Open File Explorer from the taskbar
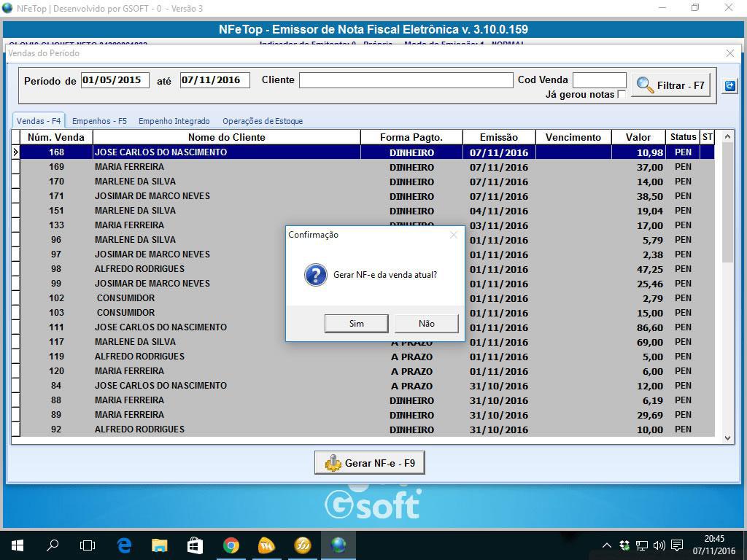 160,545
